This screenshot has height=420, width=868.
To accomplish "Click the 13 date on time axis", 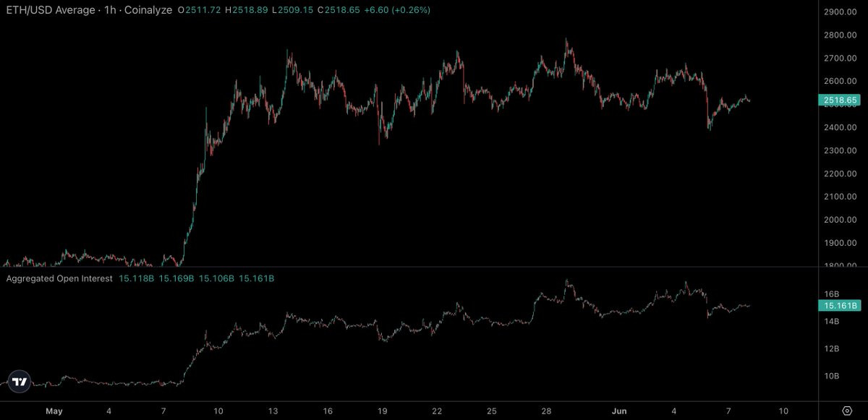I will point(273,411).
